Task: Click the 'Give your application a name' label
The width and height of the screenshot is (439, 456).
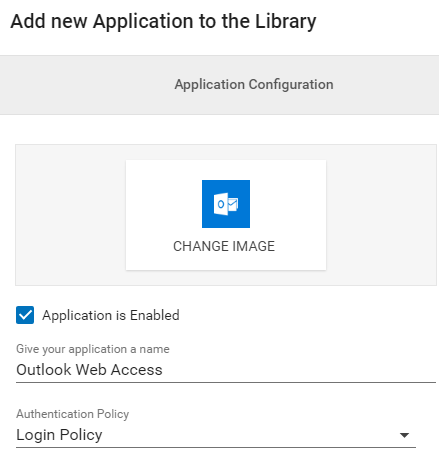Action: pos(93,349)
